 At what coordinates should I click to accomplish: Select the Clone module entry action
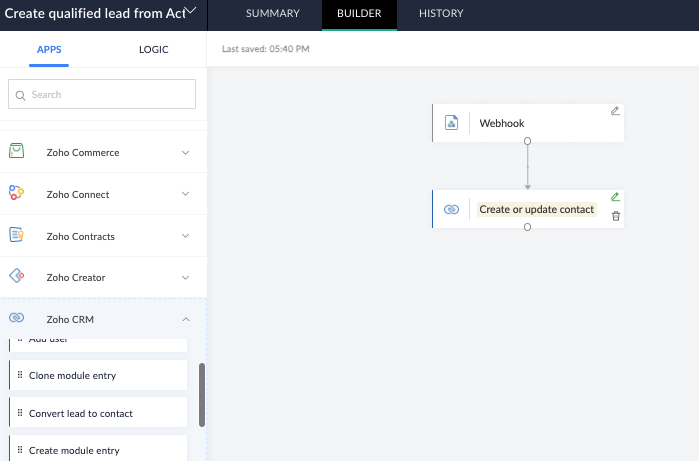click(x=98, y=375)
